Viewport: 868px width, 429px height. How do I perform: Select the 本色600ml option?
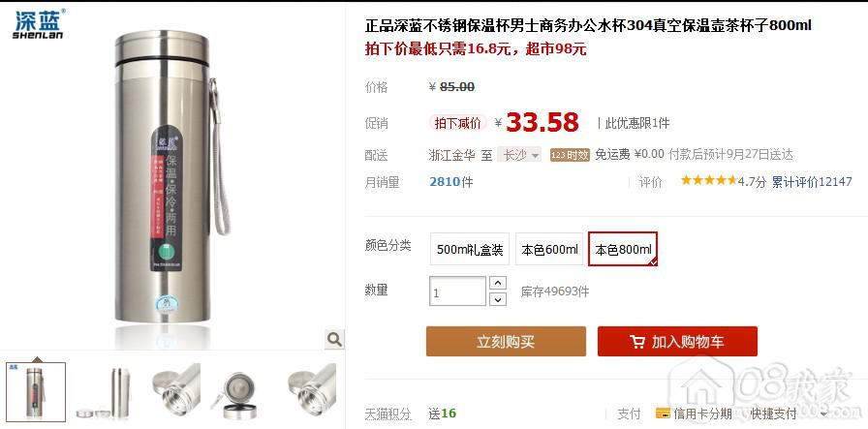tap(549, 249)
